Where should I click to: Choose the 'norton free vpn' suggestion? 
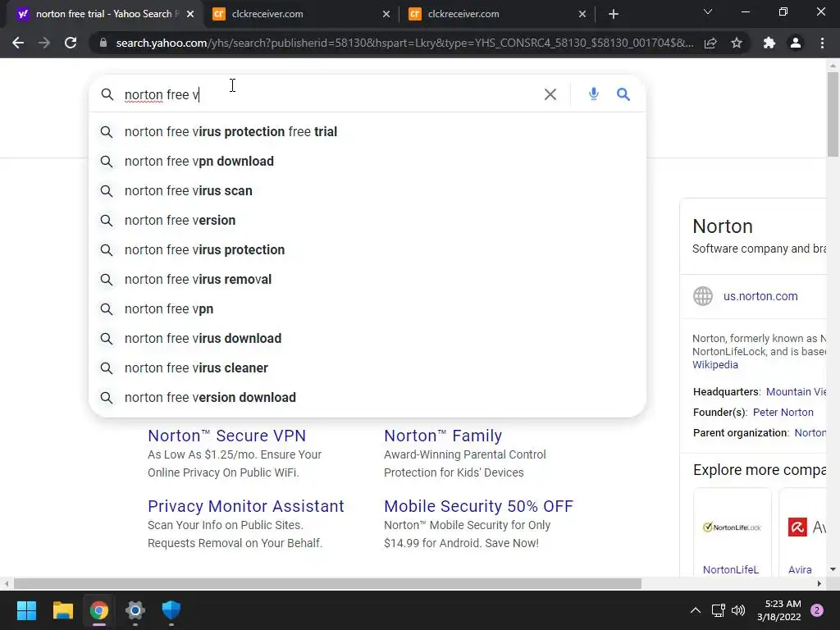(x=367, y=309)
